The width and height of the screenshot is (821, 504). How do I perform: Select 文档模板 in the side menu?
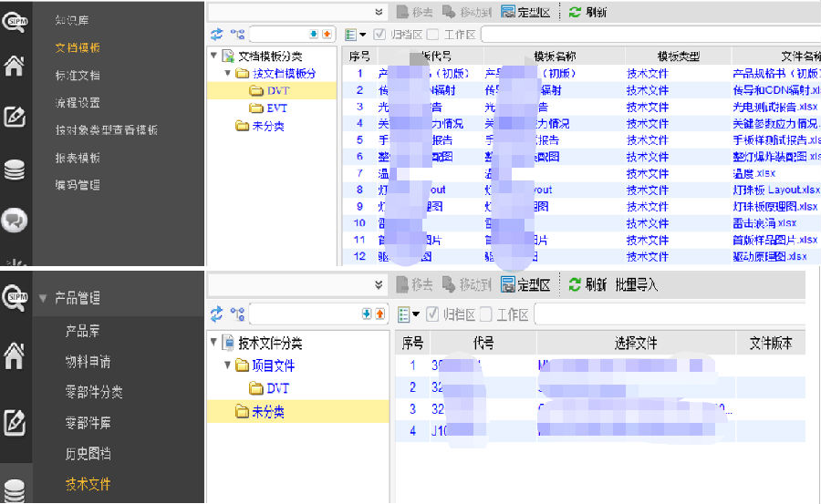tap(78, 47)
